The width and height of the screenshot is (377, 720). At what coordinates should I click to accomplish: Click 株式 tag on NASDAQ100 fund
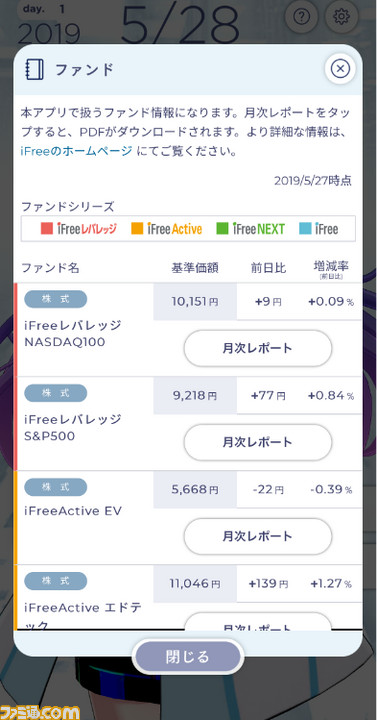click(x=56, y=299)
